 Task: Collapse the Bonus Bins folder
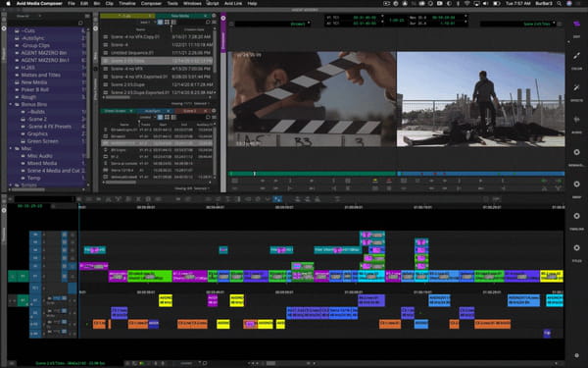coord(11,104)
